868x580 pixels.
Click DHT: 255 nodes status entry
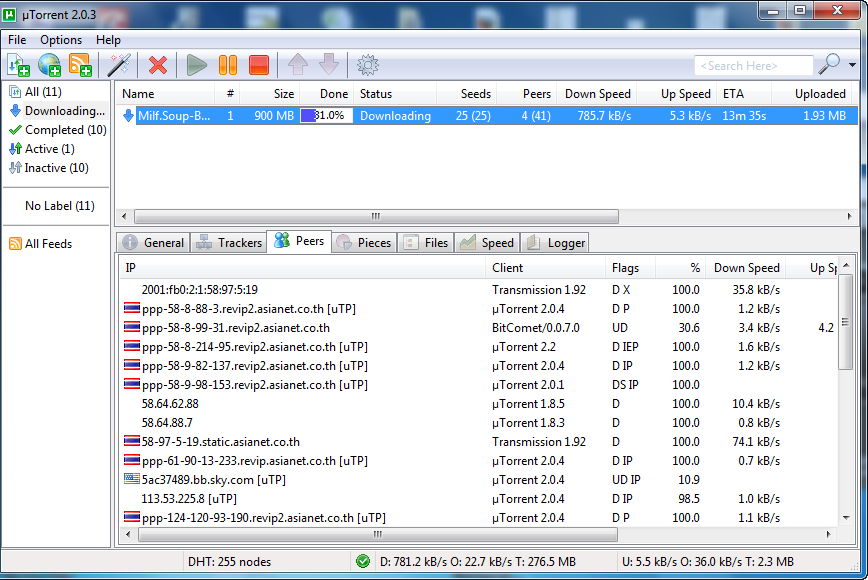click(x=229, y=562)
